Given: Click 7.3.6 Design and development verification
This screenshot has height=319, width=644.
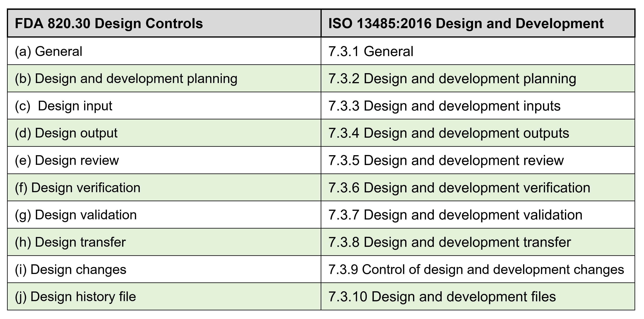Looking at the screenshot, I should tap(459, 188).
